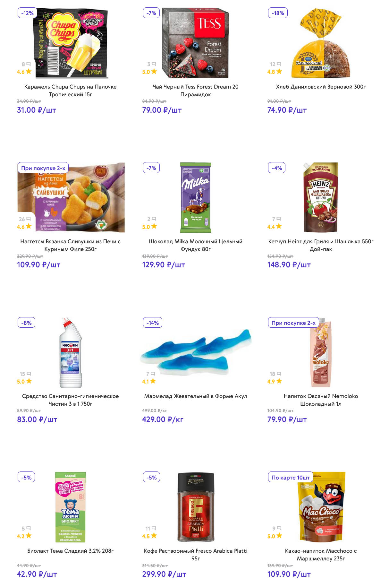Screen dimensions: 389x588
Task: Click the Nemoloko drink reviews comment icon
Action: click(279, 374)
